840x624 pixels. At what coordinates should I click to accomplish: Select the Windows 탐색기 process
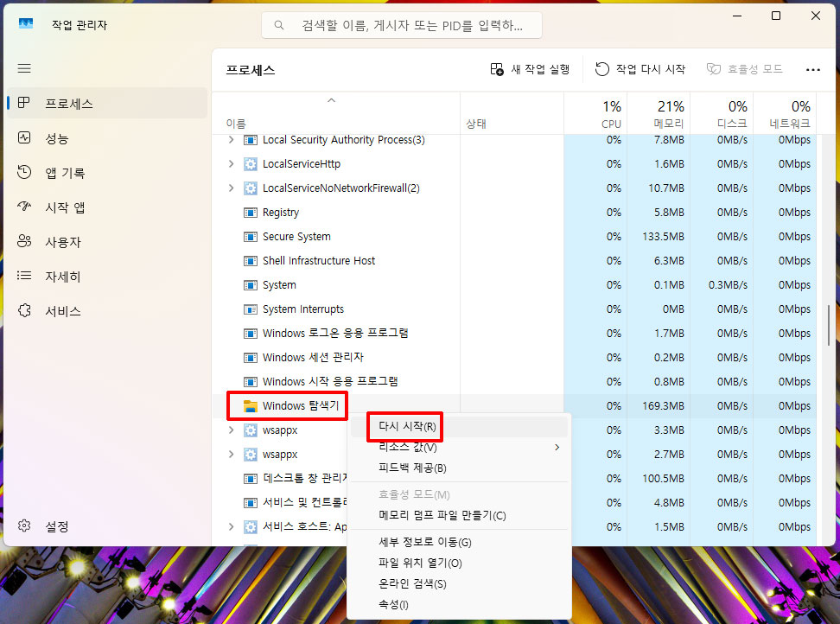click(x=301, y=405)
